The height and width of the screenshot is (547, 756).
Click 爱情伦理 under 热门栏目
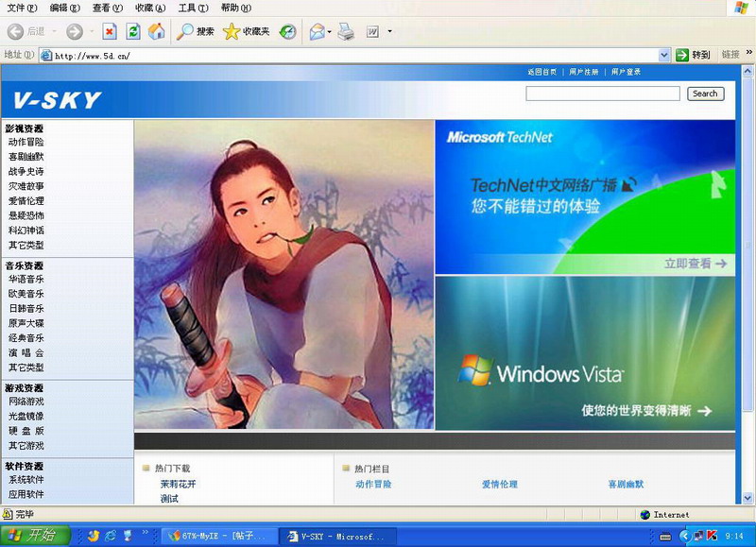pos(500,485)
